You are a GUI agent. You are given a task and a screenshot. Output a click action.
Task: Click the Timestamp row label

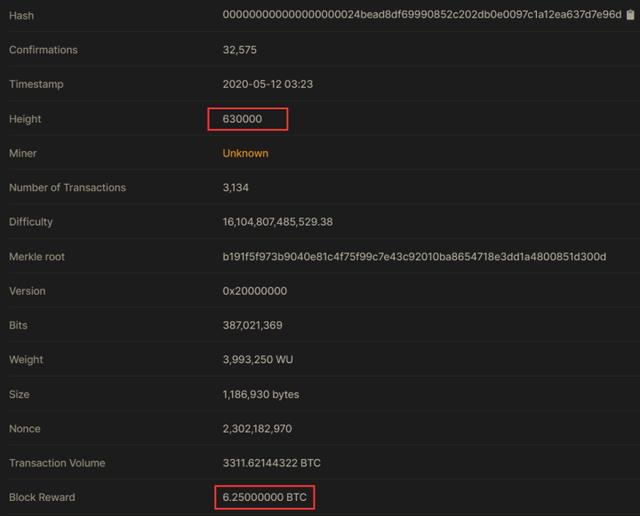pyautogui.click(x=36, y=84)
